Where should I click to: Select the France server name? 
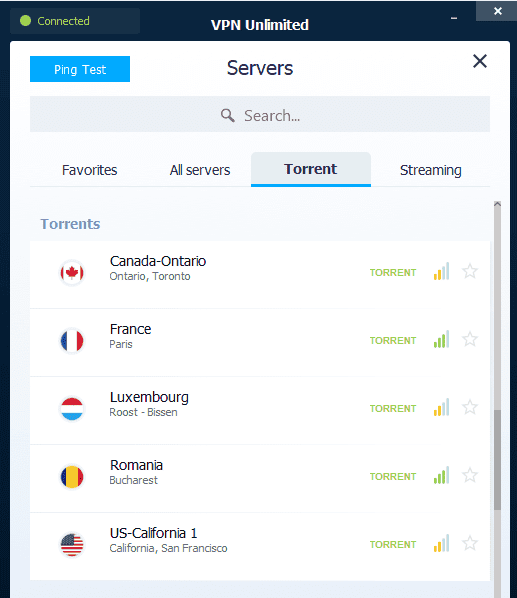130,329
